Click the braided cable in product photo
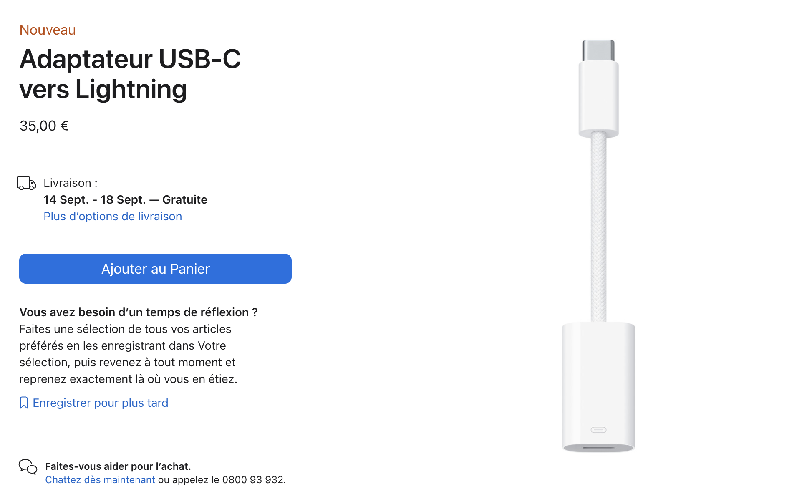Image resolution: width=812 pixels, height=504 pixels. tap(598, 227)
